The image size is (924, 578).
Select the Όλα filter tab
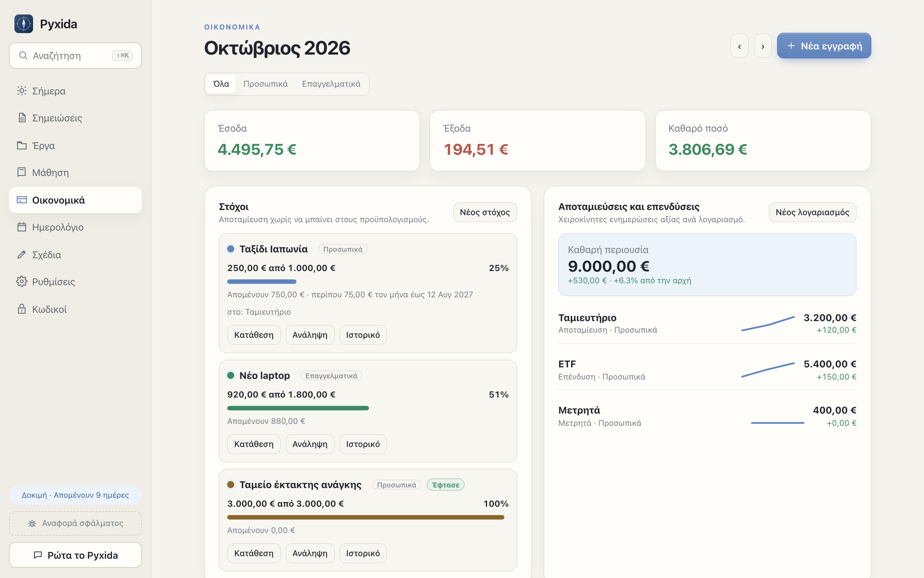tap(221, 84)
